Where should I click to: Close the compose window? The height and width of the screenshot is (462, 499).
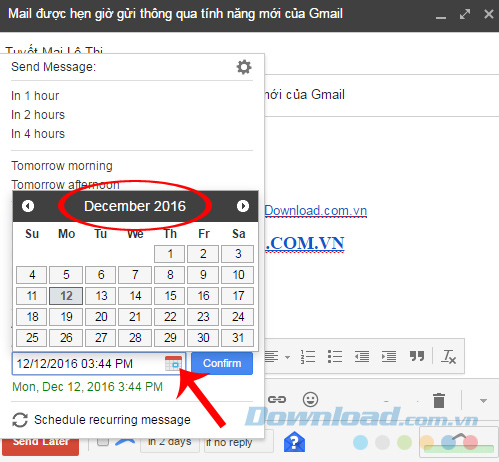pyautogui.click(x=489, y=14)
